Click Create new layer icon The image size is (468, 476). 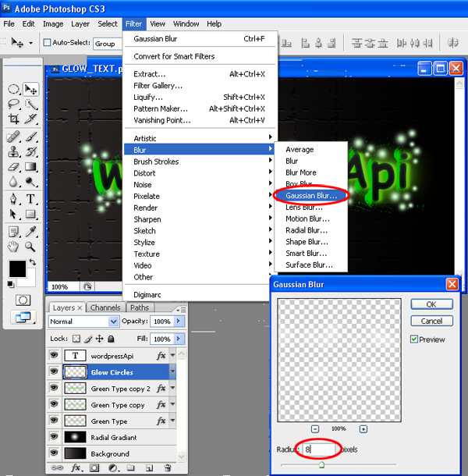tap(149, 467)
